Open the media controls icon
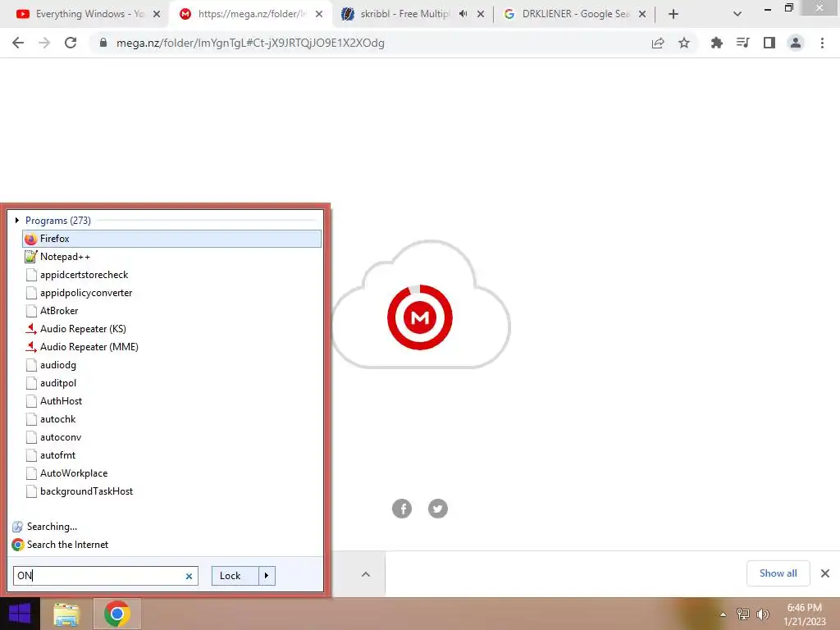The image size is (840, 630). click(743, 43)
